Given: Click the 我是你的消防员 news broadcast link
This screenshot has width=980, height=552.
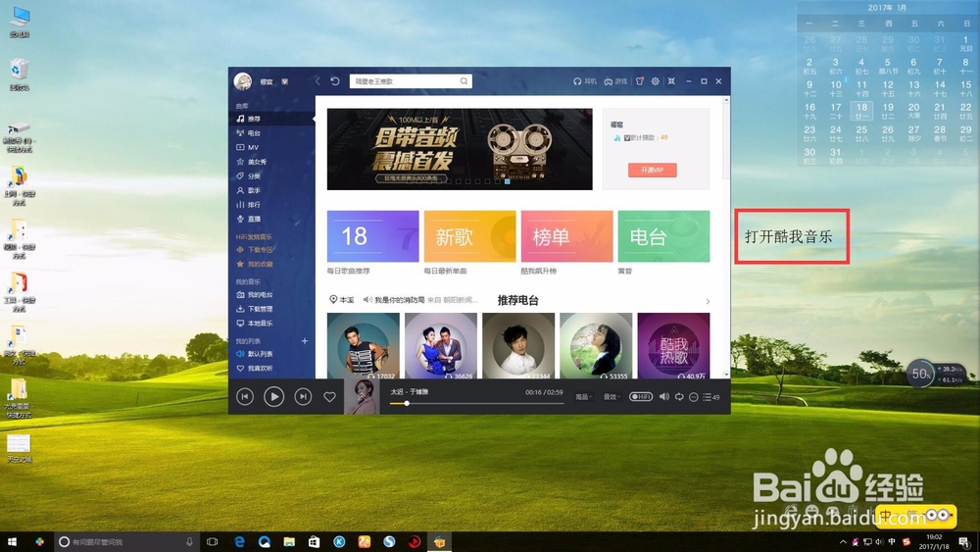Looking at the screenshot, I should click(x=400, y=300).
